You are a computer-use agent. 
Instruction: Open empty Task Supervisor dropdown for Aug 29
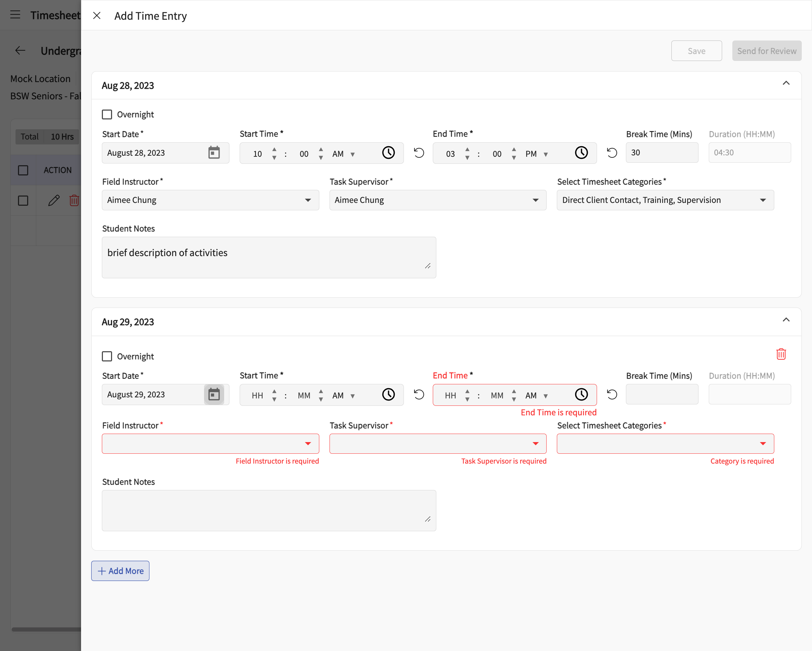(x=438, y=444)
